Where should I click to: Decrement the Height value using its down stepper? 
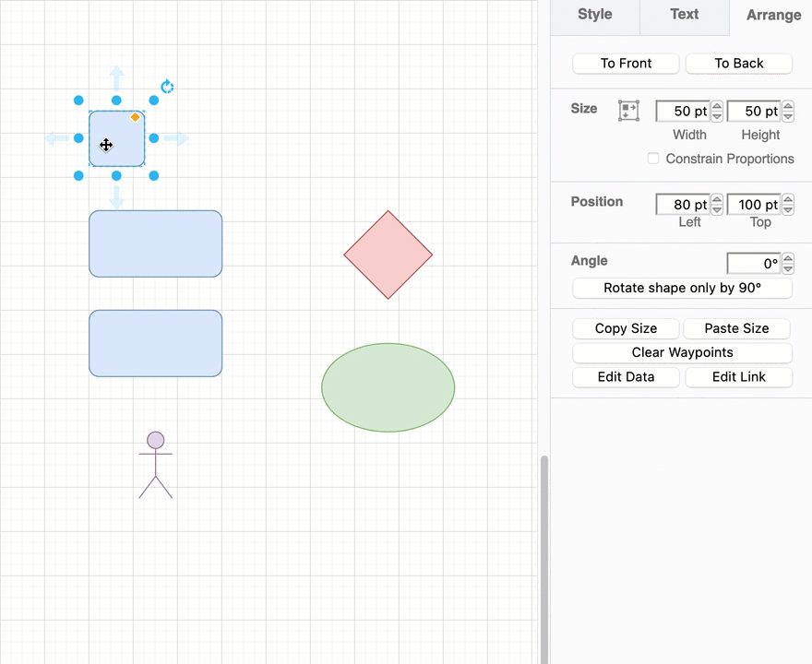coord(787,116)
